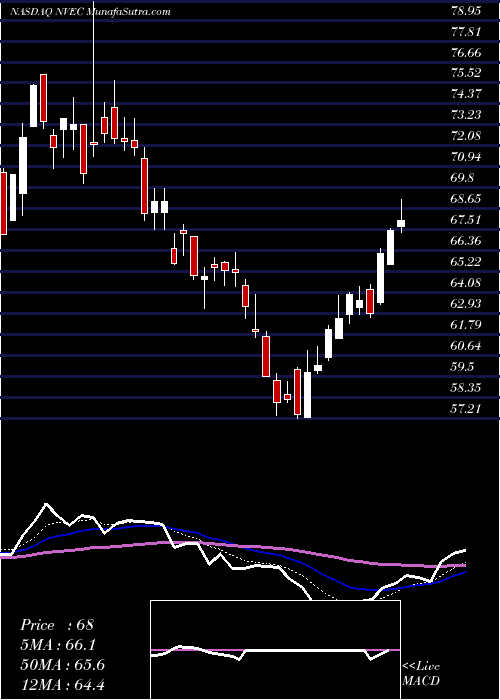Click the 12MA : 64.4 readout
500x700 pixels.
click(62, 684)
